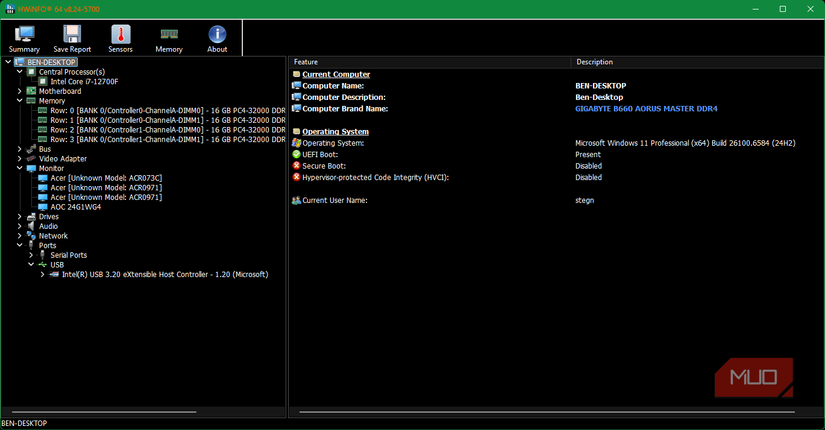Expand the Drives node
825x430 pixels.
pyautogui.click(x=19, y=216)
